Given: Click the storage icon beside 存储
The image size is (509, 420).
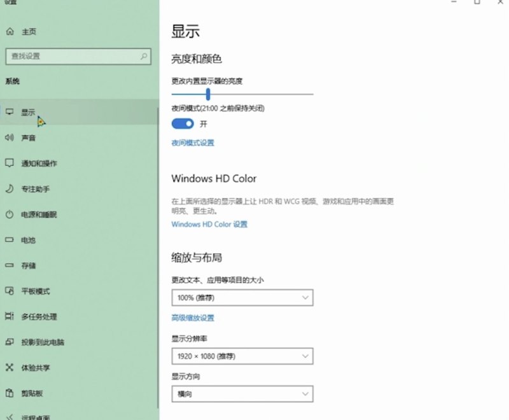Looking at the screenshot, I should coord(10,265).
